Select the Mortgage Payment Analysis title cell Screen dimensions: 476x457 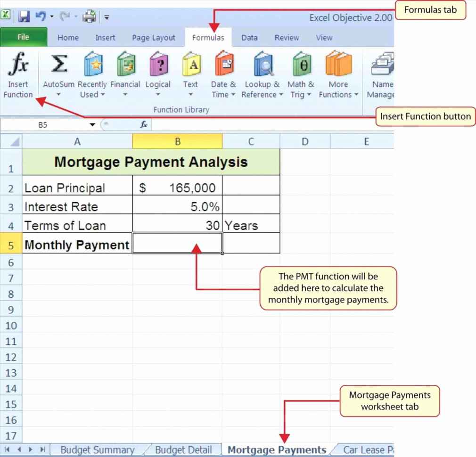[x=151, y=162]
